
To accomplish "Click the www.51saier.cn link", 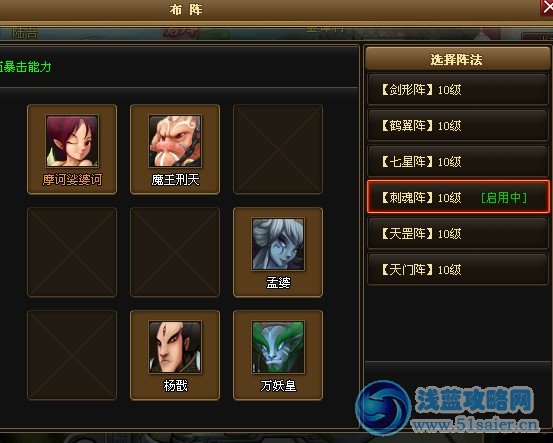I will pyautogui.click(x=475, y=425).
